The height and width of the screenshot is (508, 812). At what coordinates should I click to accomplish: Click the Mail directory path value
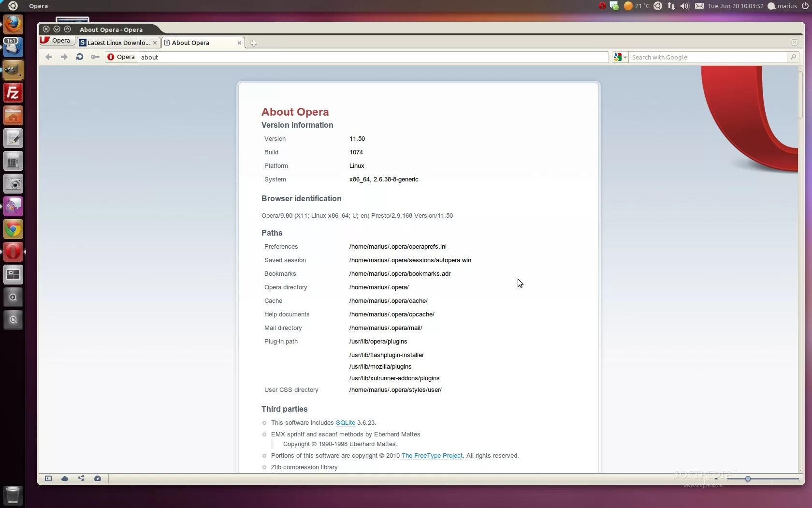[386, 328]
